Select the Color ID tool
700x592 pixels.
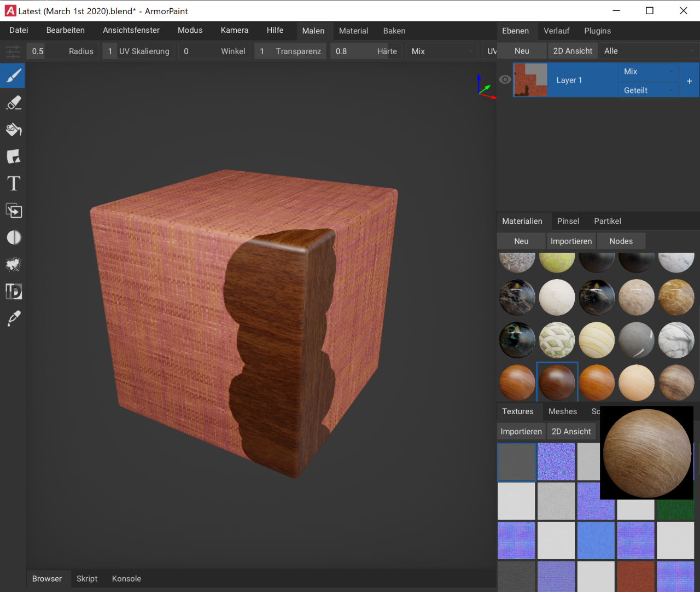point(14,292)
